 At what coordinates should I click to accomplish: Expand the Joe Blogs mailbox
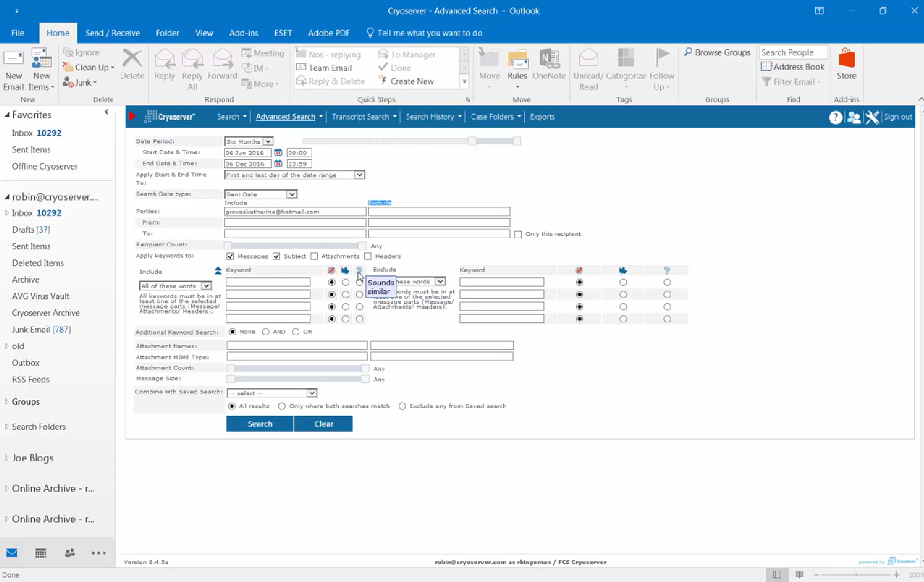click(6, 458)
